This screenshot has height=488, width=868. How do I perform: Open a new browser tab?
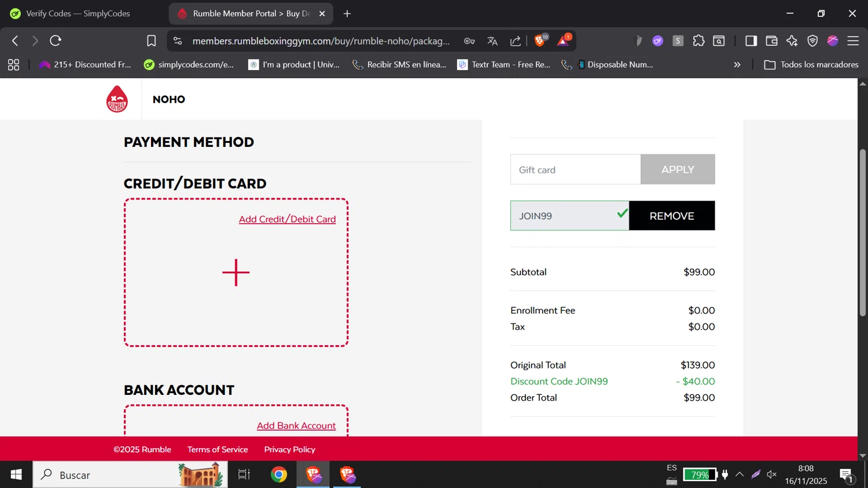tap(347, 13)
